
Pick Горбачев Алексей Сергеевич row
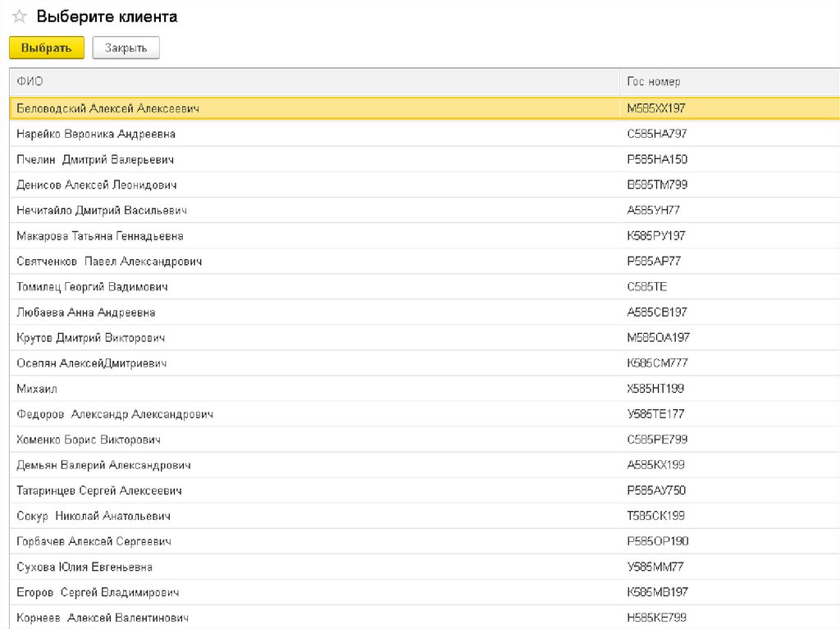click(94, 541)
